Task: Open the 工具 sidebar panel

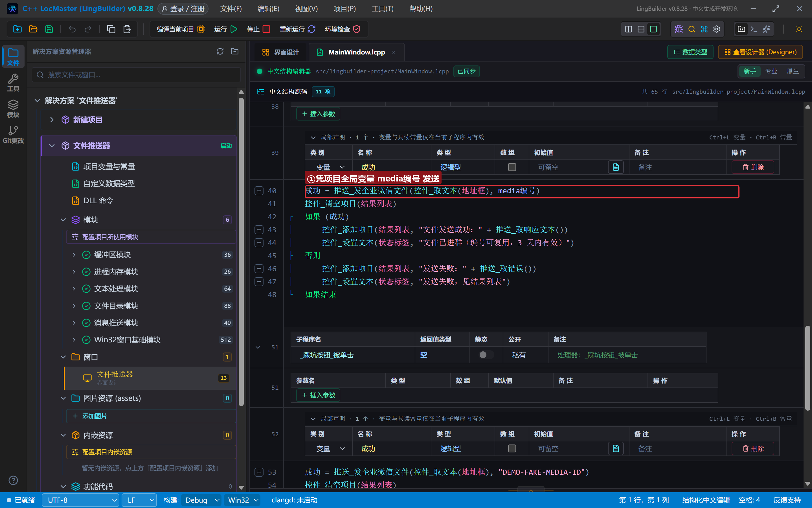Action: 13,82
